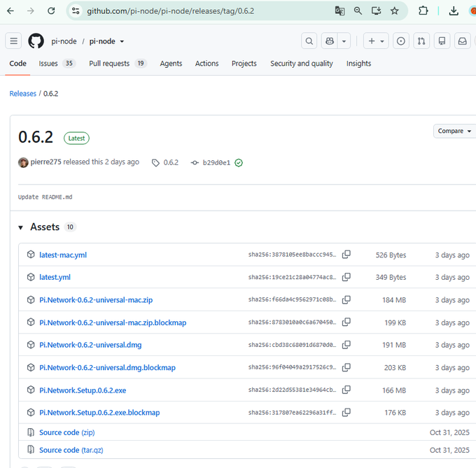Copy sha256 of universal.dmg
Screen dimensions: 476x468
coord(346,345)
